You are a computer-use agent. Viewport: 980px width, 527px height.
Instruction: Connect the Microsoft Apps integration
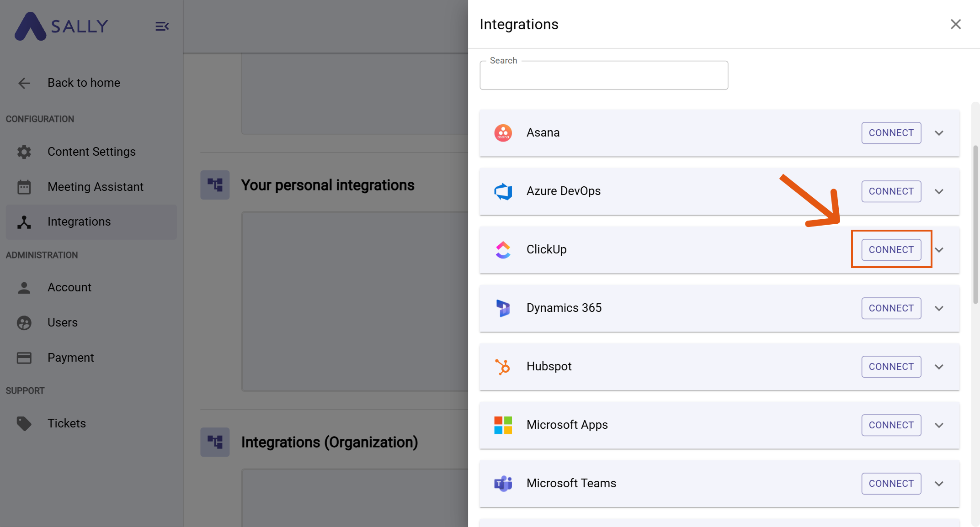coord(891,425)
